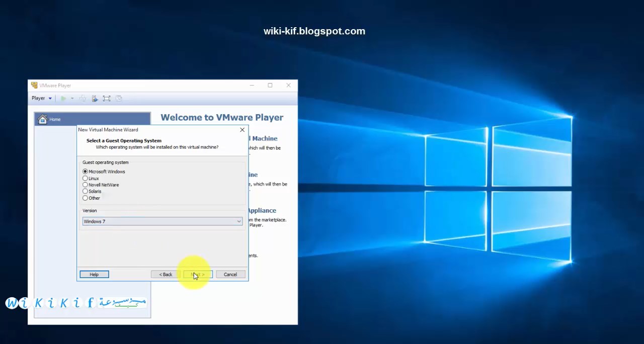Open the Player menu dropdown
The image size is (644, 344).
42,98
